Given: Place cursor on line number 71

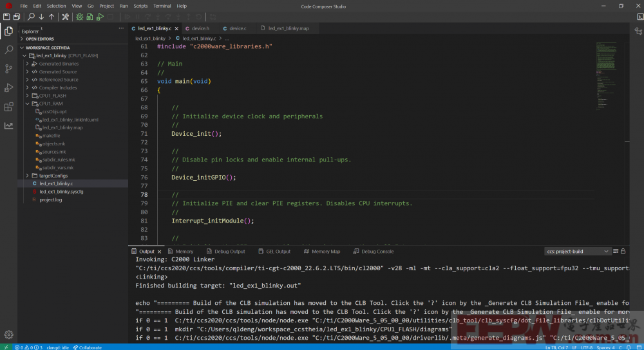Looking at the screenshot, I should pyautogui.click(x=144, y=134).
